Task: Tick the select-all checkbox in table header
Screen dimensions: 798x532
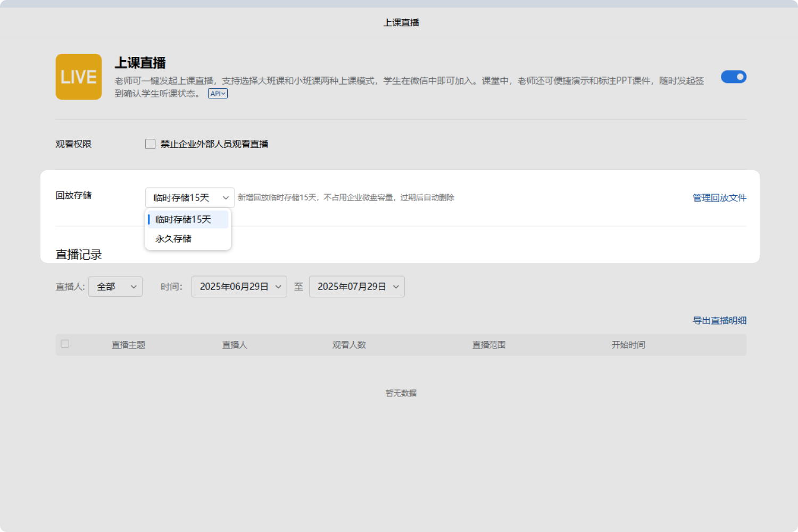Action: click(x=65, y=344)
